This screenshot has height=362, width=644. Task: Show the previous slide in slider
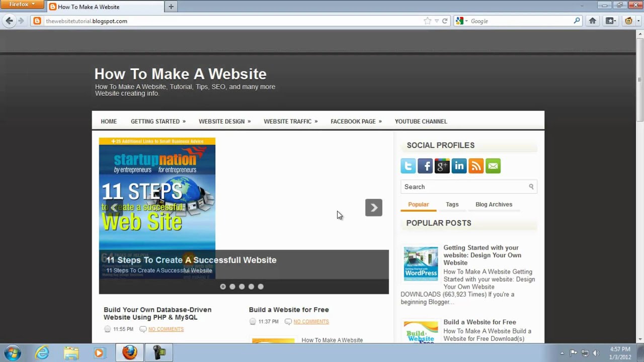pyautogui.click(x=114, y=208)
